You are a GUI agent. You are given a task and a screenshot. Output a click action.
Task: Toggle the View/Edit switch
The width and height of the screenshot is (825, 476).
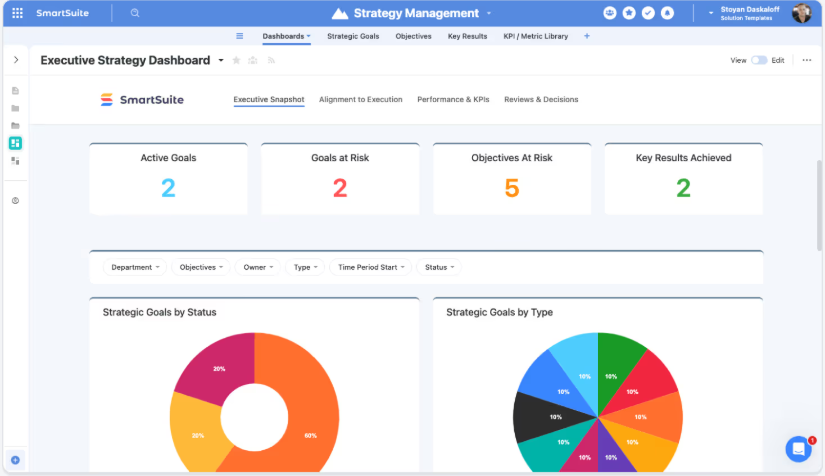759,60
